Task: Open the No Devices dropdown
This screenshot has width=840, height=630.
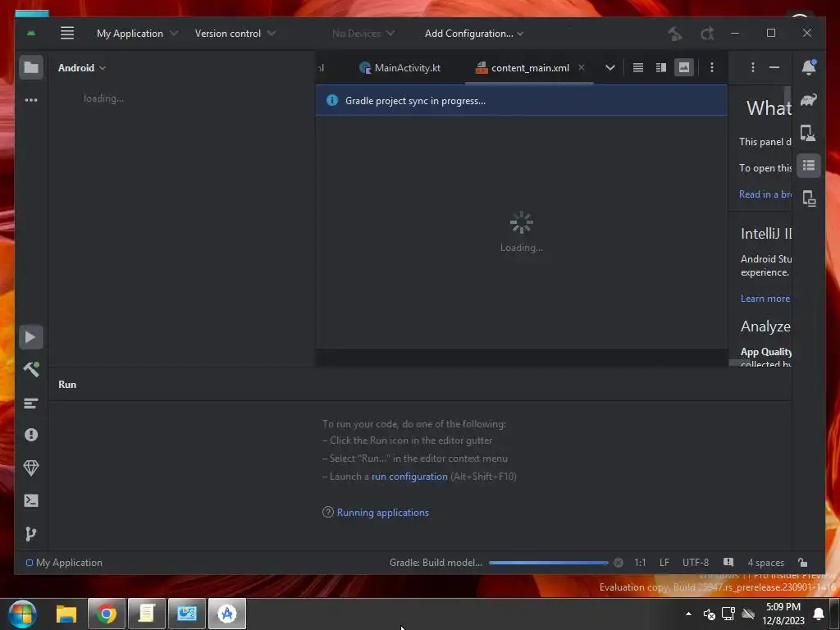Action: click(x=363, y=33)
